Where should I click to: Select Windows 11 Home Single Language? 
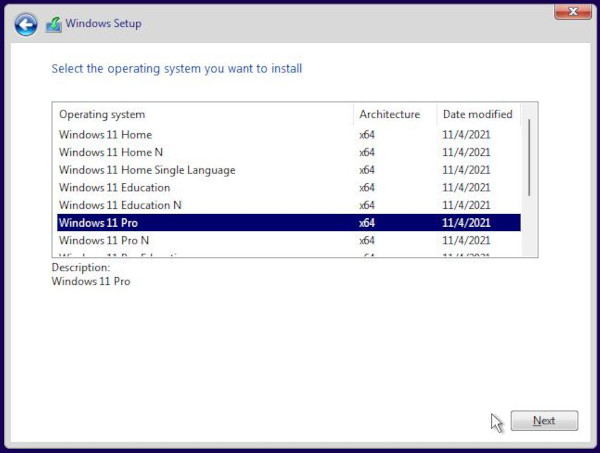tap(147, 170)
